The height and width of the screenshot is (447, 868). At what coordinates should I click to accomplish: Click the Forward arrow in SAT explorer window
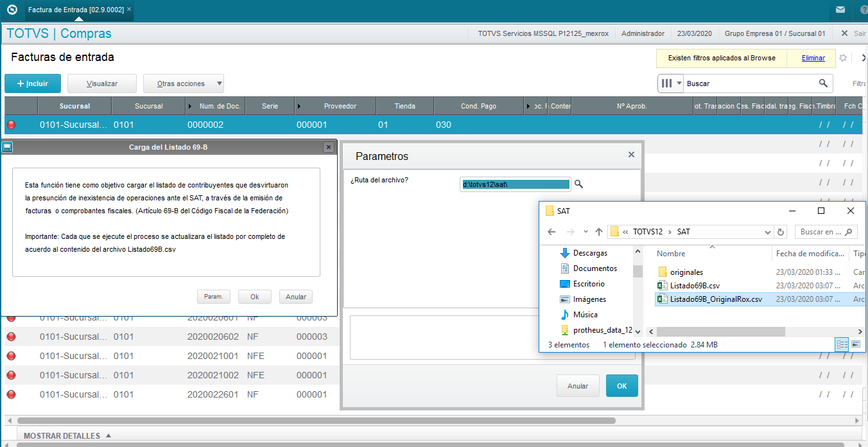pos(569,232)
